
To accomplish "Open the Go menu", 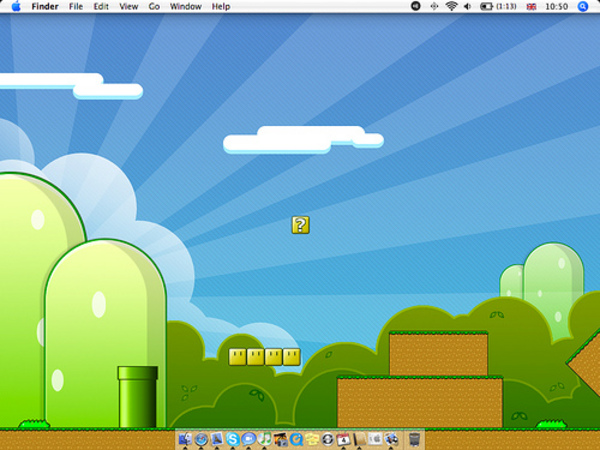I will click(x=154, y=7).
